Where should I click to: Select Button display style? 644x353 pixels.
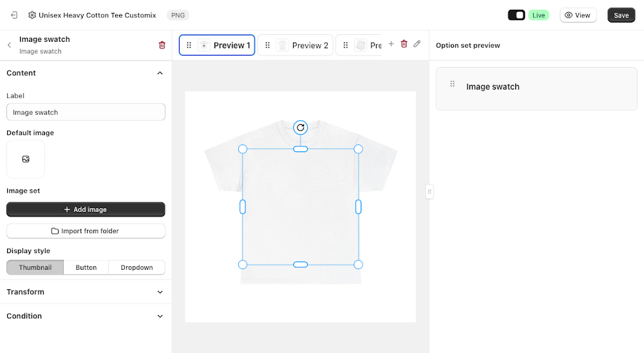[x=86, y=267]
